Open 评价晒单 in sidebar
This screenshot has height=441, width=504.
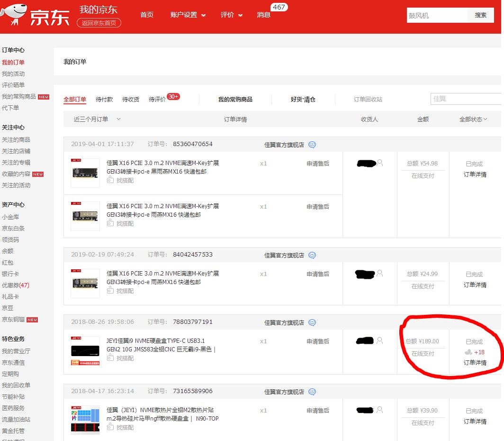pyautogui.click(x=13, y=85)
